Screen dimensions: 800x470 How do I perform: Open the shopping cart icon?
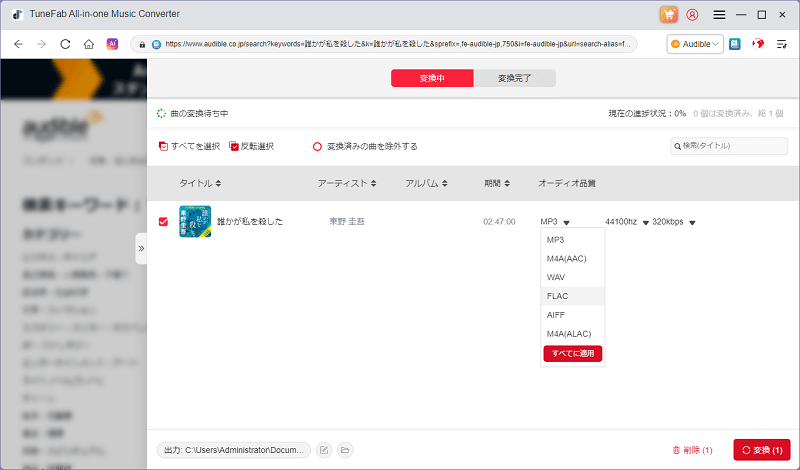tap(669, 15)
